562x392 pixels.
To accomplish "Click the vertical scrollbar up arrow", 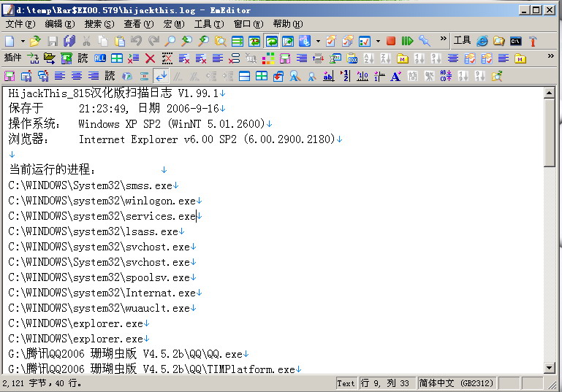I will pos(549,93).
